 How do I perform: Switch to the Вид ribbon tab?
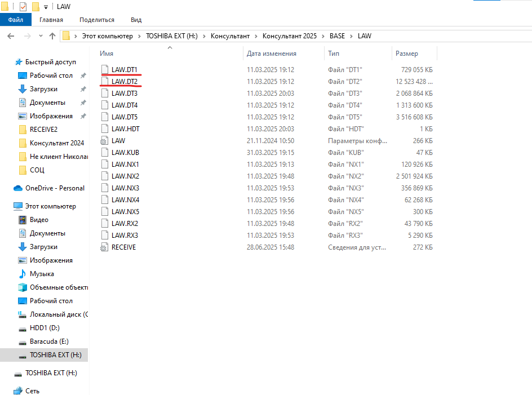coord(136,20)
